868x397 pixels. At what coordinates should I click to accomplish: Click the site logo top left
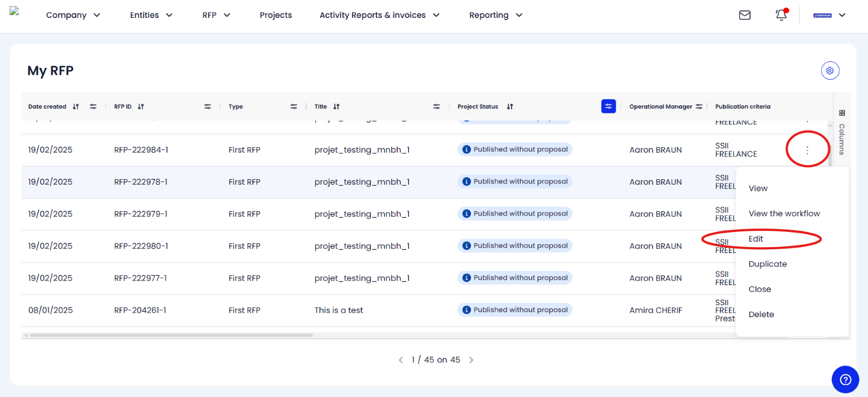(x=15, y=11)
